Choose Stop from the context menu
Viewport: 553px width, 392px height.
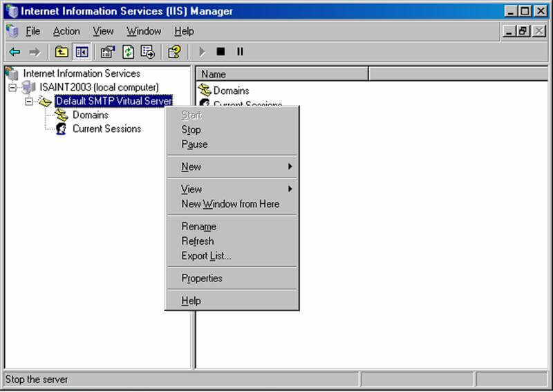[x=232, y=130]
